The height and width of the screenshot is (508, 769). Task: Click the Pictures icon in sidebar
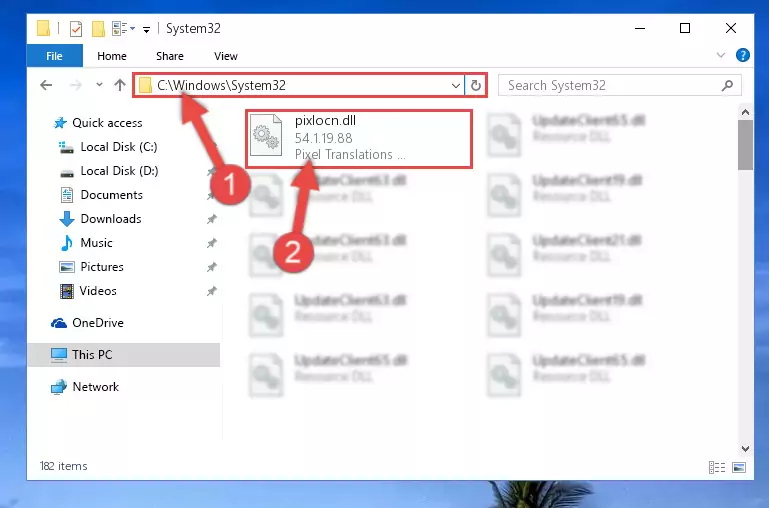click(67, 267)
